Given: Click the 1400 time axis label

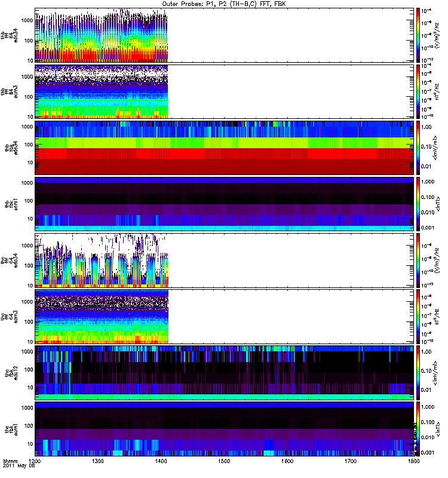Looking at the screenshot, I should (161, 461).
